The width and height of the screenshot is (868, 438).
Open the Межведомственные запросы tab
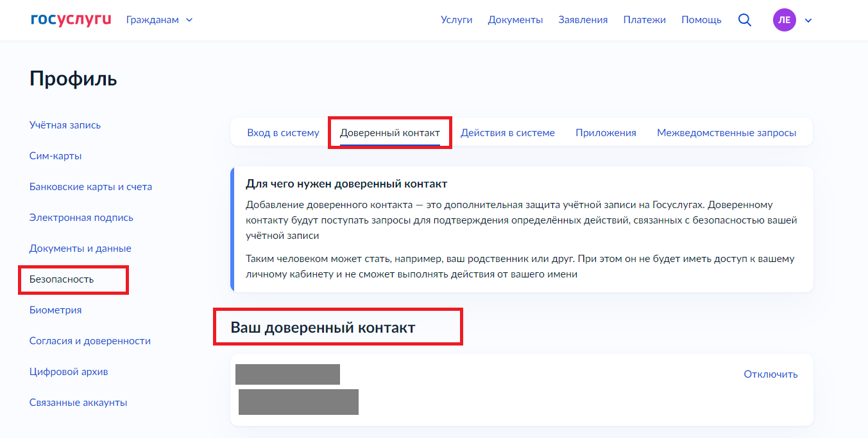tap(726, 133)
